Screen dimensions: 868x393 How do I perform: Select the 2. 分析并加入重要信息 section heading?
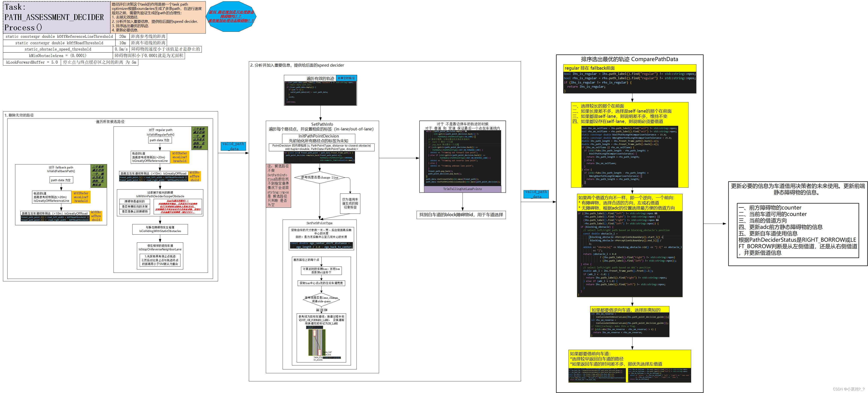(297, 65)
